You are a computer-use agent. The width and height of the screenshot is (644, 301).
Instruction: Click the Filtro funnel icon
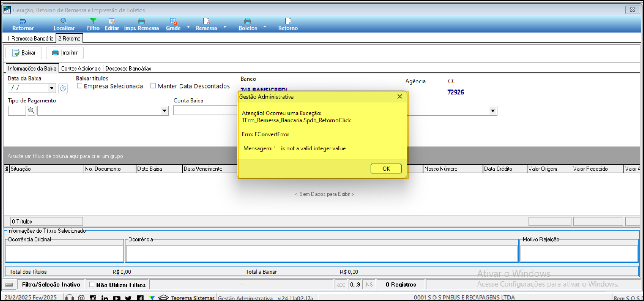pyautogui.click(x=93, y=21)
